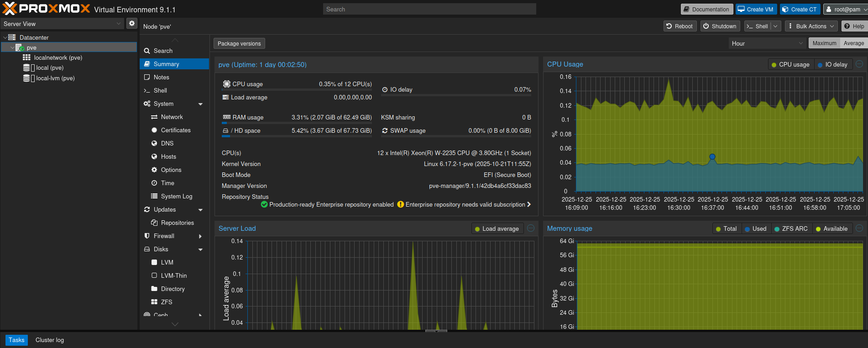The width and height of the screenshot is (868, 348).
Task: Open the node Shell button
Action: point(758,26)
